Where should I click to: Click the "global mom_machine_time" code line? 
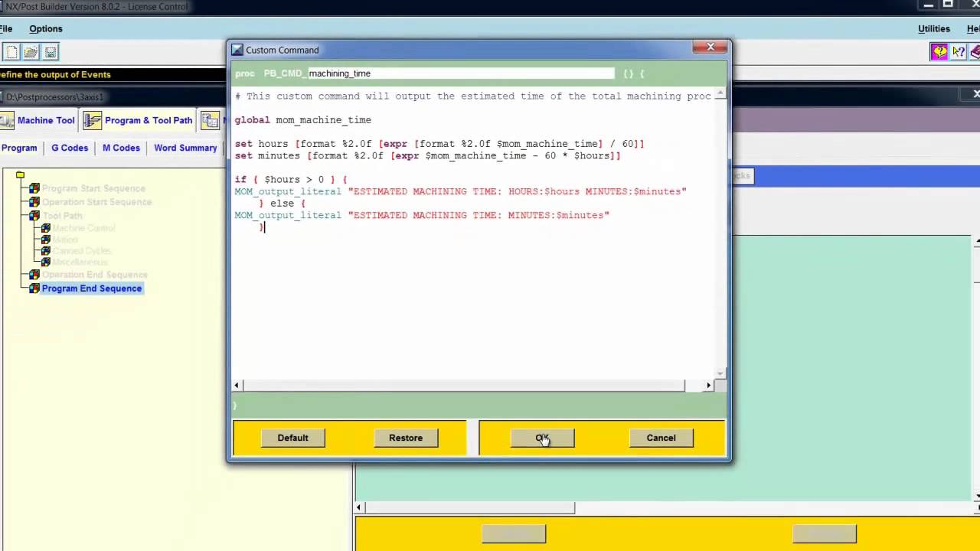303,120
